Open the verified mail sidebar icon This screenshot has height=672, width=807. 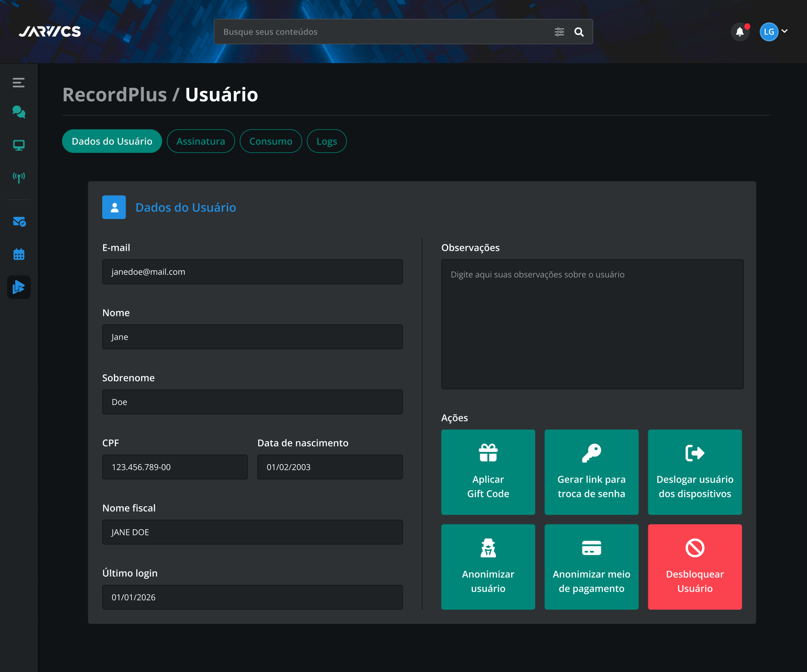pos(19,221)
